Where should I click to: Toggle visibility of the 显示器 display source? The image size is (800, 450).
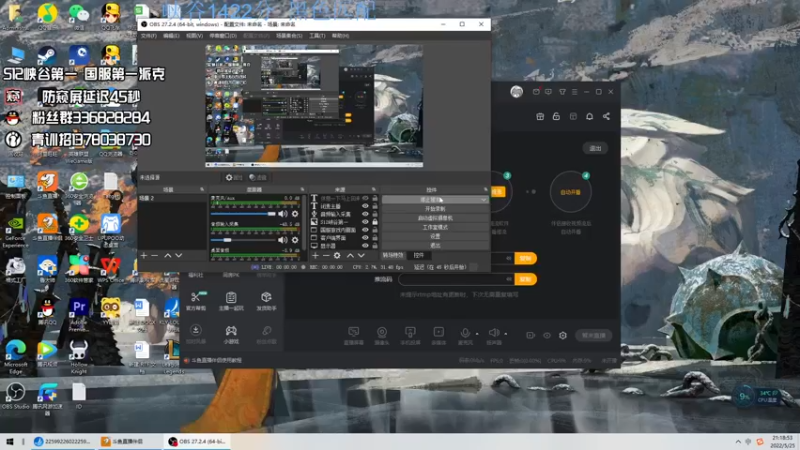pos(365,246)
